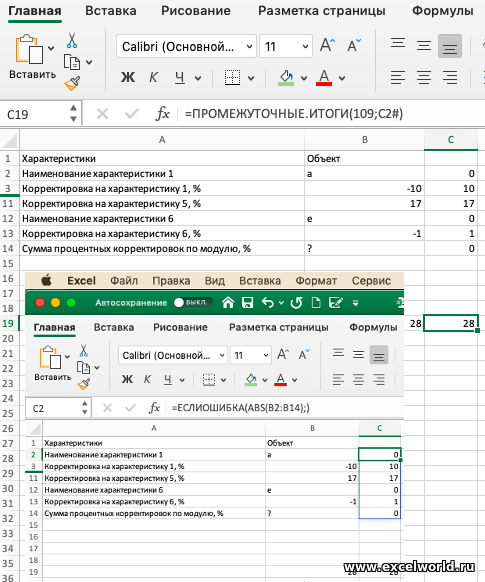The image size is (485, 582).
Task: Apply fill color bucket in outer ribbon
Action: (x=286, y=78)
